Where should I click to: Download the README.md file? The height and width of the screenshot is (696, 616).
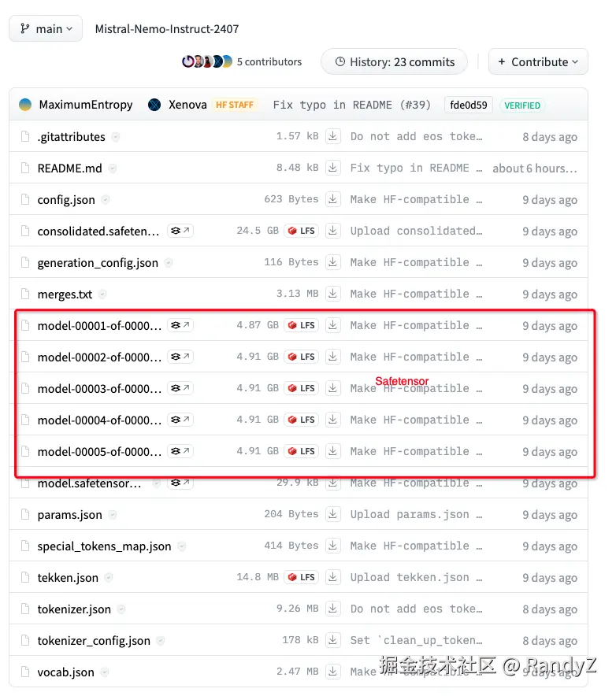(x=332, y=168)
